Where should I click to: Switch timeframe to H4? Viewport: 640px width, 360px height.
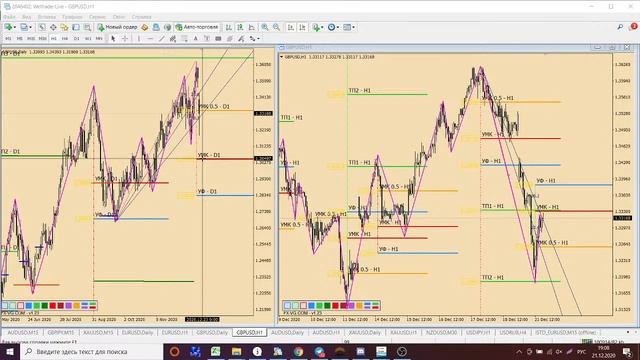click(65, 39)
